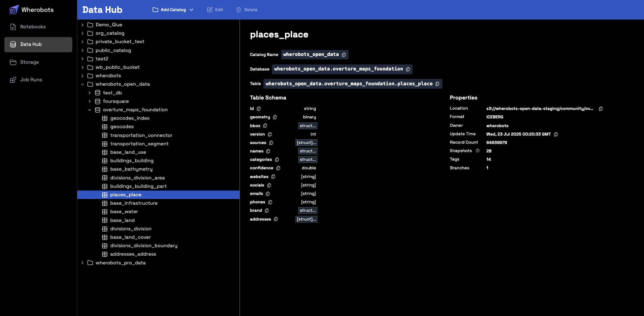The width and height of the screenshot is (644, 316).
Task: Copy the catalog name wherobots_open_data
Action: (x=343, y=55)
